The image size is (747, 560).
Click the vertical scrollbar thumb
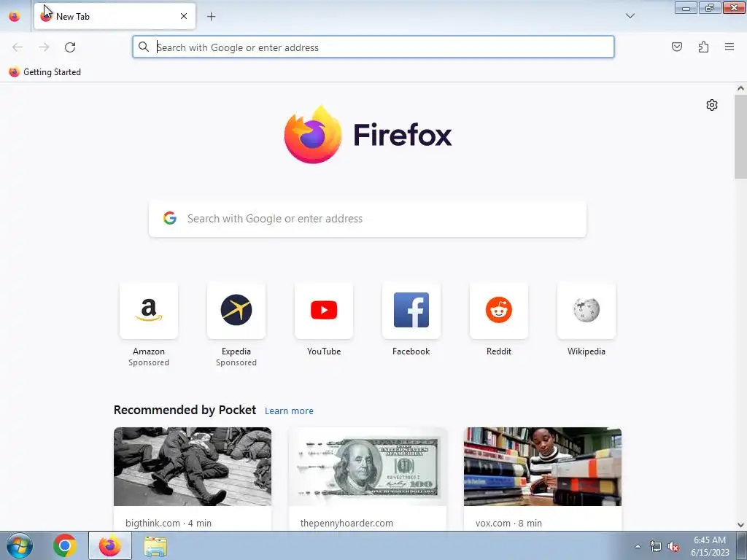(x=740, y=137)
